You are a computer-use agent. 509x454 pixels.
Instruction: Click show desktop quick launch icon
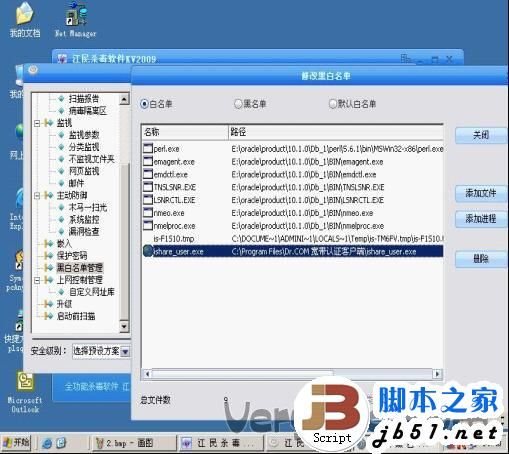coord(62,443)
